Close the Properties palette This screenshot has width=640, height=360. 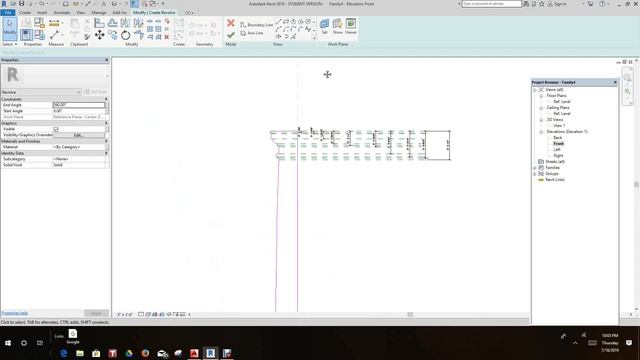pos(107,60)
